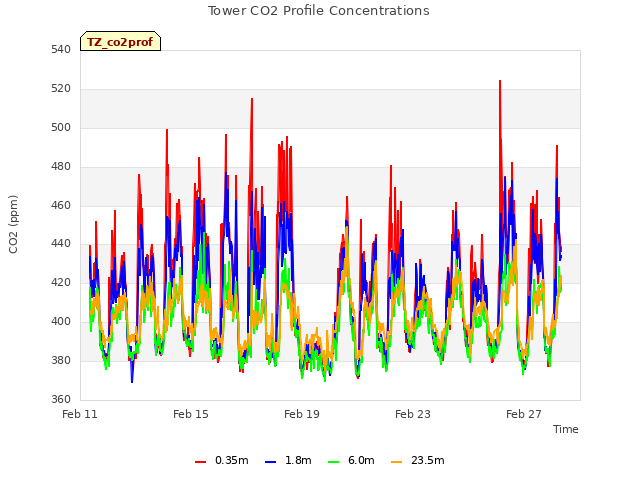Click the green 6.0m legend swatch
Screen dimensions: 640x480
tap(333, 462)
